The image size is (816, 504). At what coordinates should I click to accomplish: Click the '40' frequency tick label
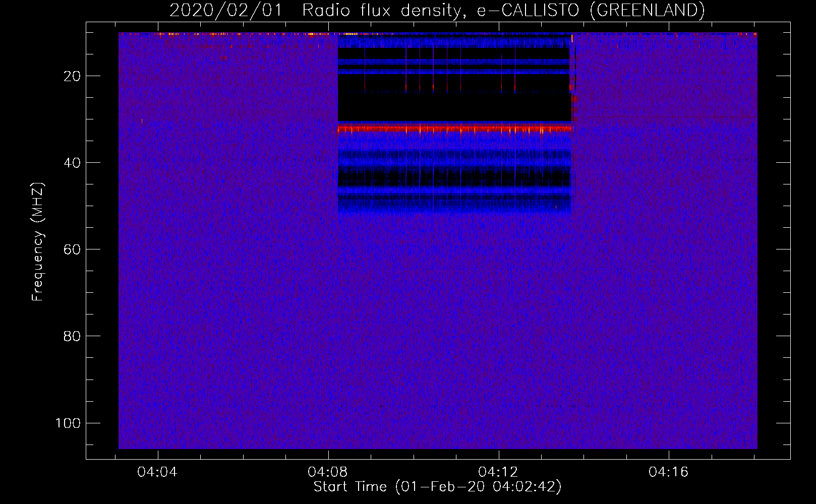[72, 163]
